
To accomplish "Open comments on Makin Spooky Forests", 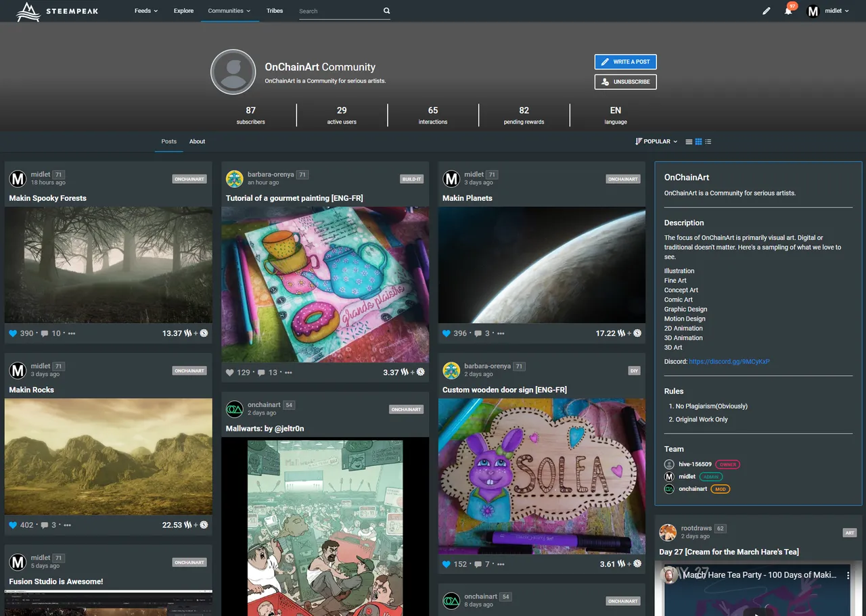I will (x=45, y=333).
